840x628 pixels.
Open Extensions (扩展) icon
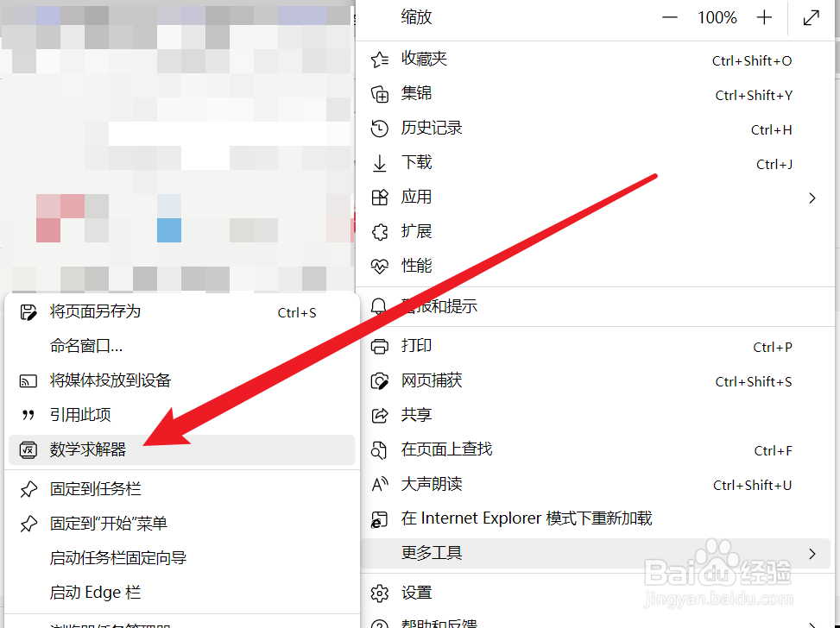381,231
